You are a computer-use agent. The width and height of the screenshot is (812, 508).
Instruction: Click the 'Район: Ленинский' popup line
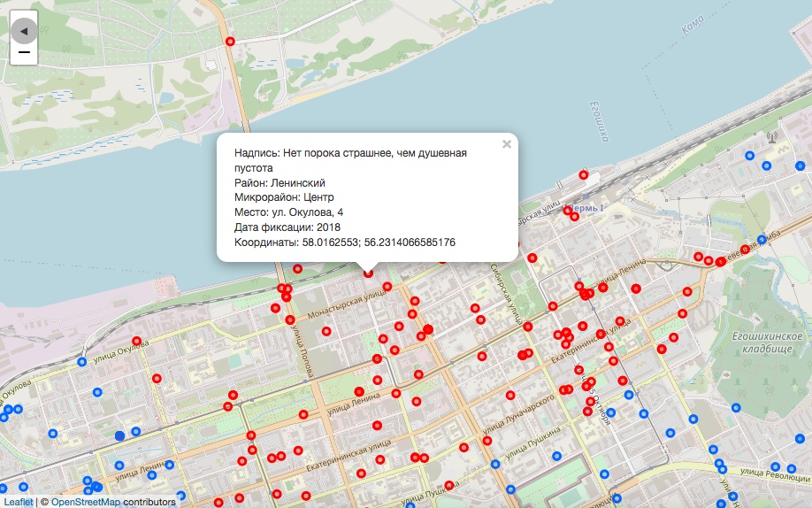click(x=280, y=182)
